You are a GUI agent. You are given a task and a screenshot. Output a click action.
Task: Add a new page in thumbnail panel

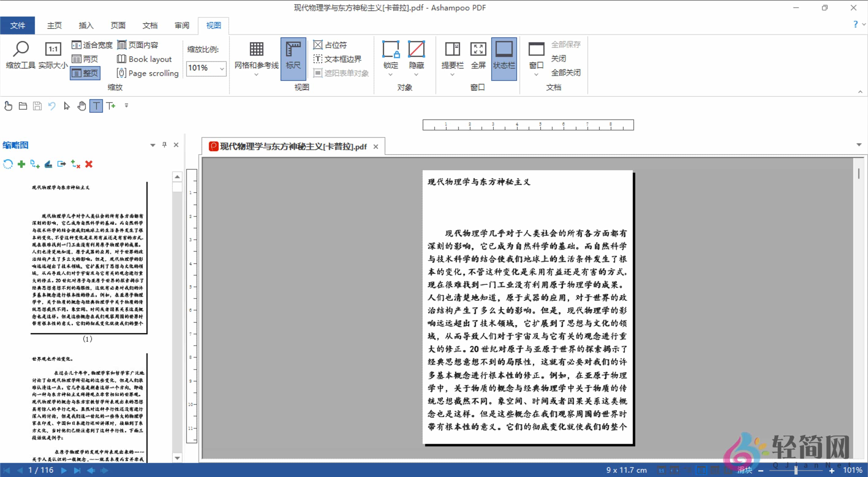click(21, 164)
